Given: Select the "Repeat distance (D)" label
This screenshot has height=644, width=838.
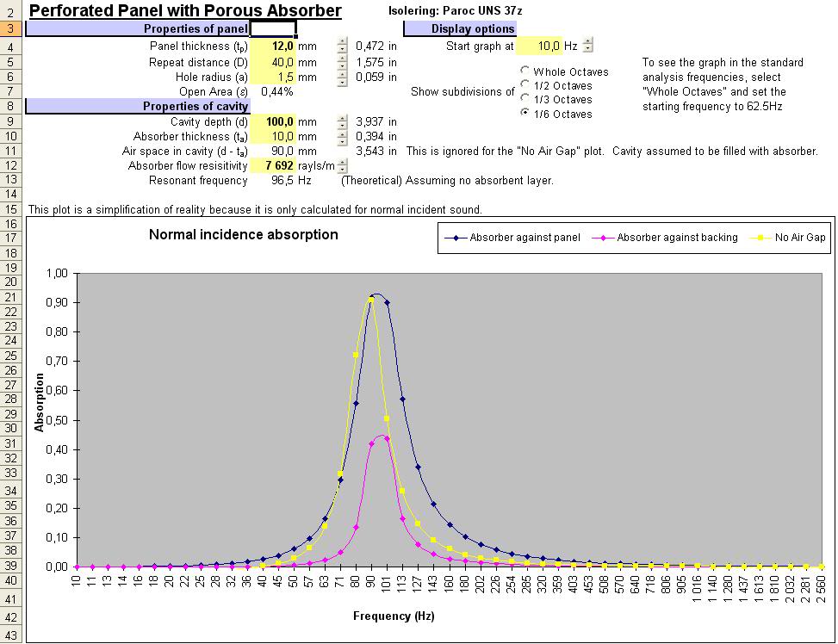Looking at the screenshot, I should pos(198,63).
